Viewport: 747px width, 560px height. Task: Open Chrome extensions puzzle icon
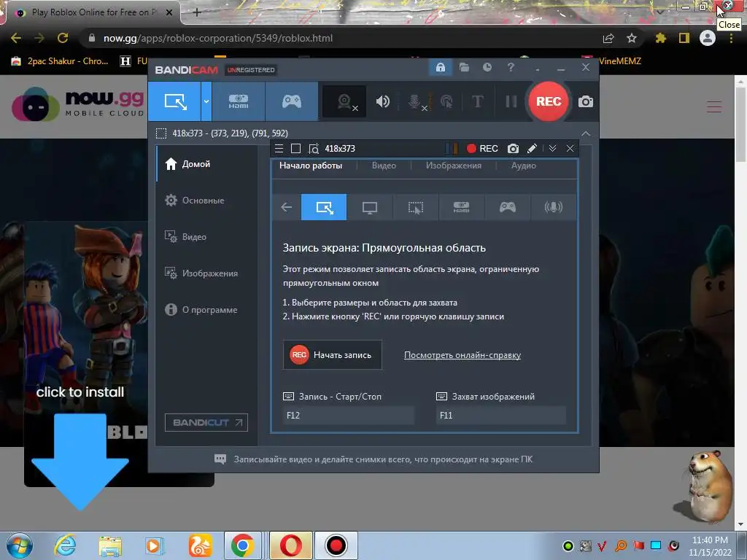point(660,38)
